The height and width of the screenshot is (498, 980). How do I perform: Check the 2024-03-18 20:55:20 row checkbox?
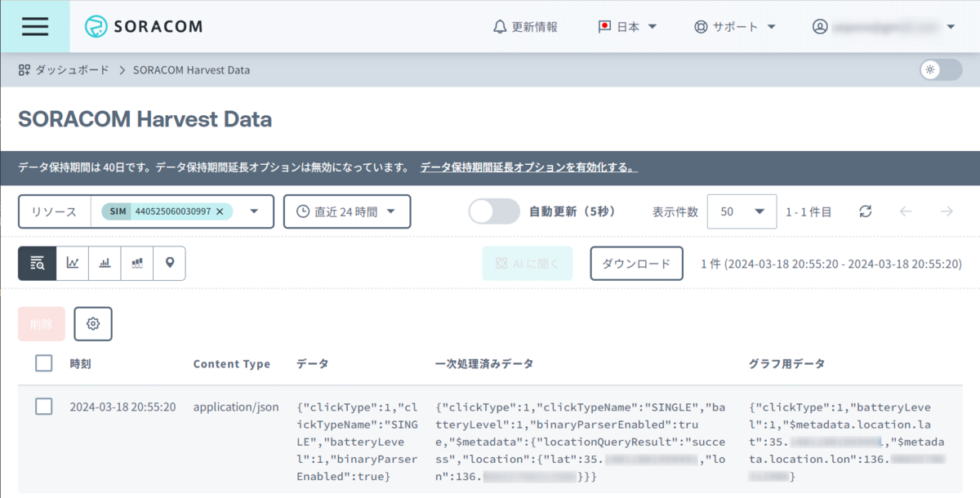[x=44, y=407]
